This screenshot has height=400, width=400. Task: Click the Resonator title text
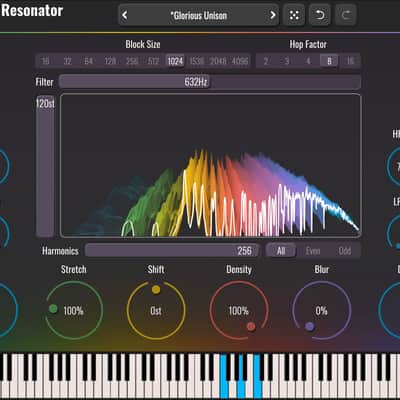coord(32,11)
